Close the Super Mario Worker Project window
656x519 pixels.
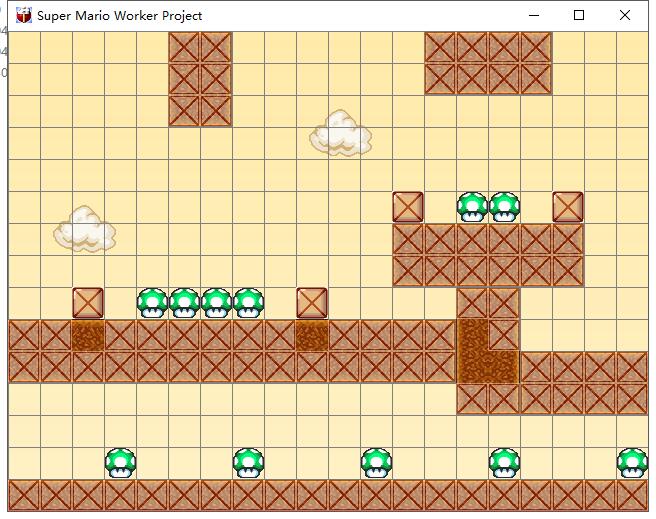625,15
